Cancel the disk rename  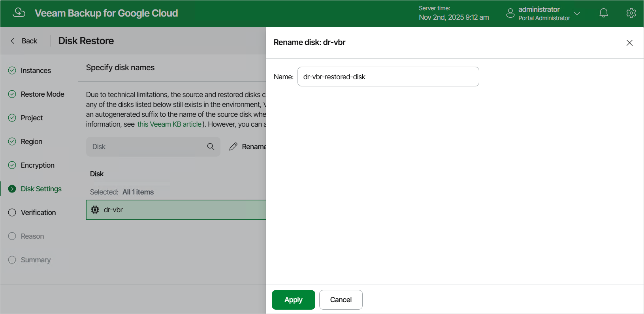click(341, 300)
